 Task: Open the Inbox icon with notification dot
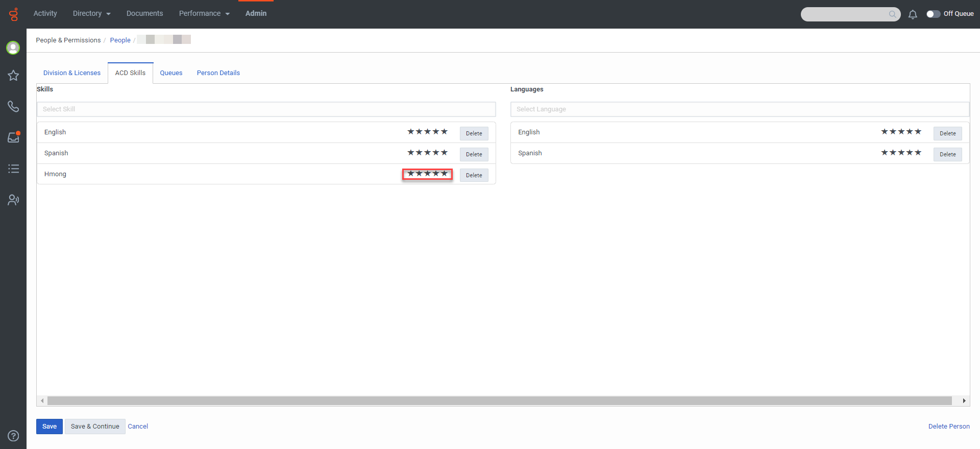click(13, 137)
